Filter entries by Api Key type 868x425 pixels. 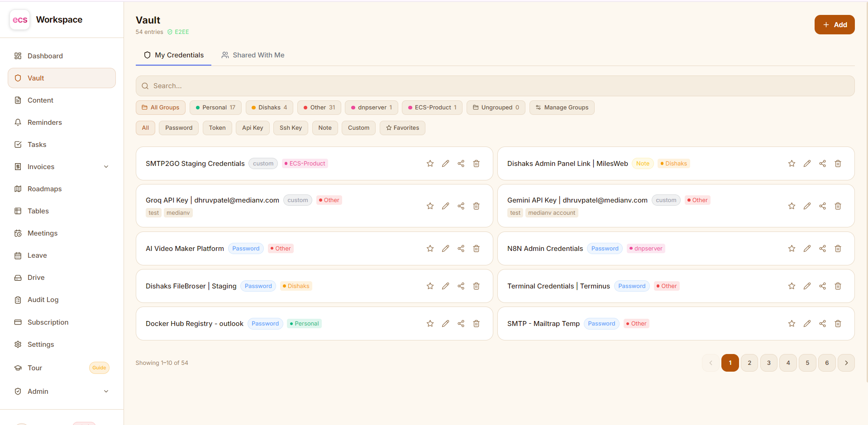pyautogui.click(x=253, y=128)
